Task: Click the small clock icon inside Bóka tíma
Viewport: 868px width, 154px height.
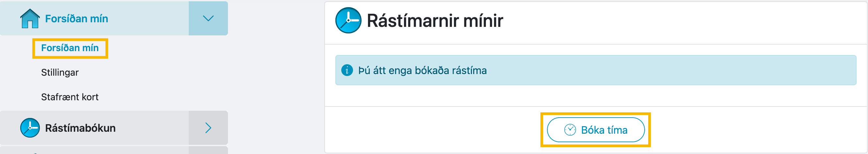Action: point(570,130)
